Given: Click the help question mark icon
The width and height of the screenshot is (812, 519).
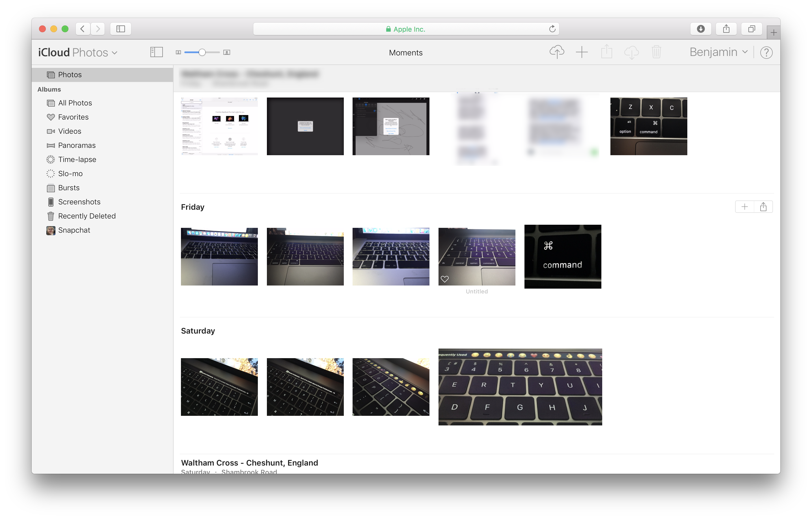Looking at the screenshot, I should click(767, 53).
